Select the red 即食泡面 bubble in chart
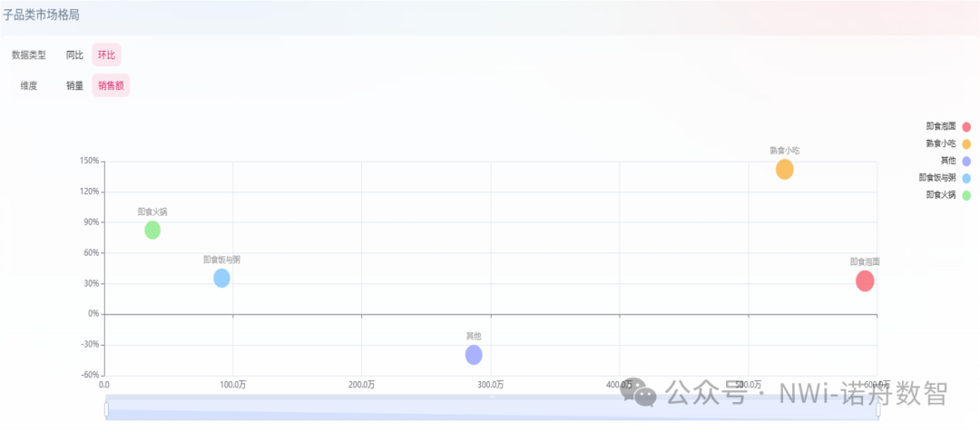980x432 pixels. point(865,281)
